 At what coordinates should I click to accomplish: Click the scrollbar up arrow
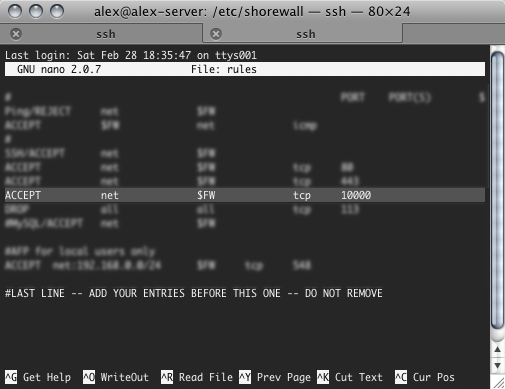[x=498, y=350]
